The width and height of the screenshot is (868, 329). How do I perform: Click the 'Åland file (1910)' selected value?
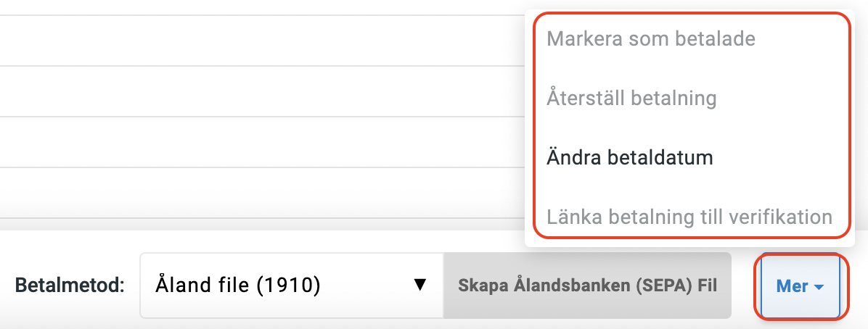tap(237, 286)
